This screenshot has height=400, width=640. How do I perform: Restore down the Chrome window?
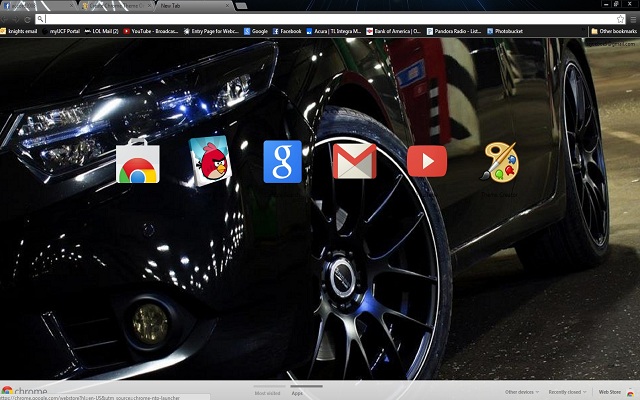tap(616, 4)
